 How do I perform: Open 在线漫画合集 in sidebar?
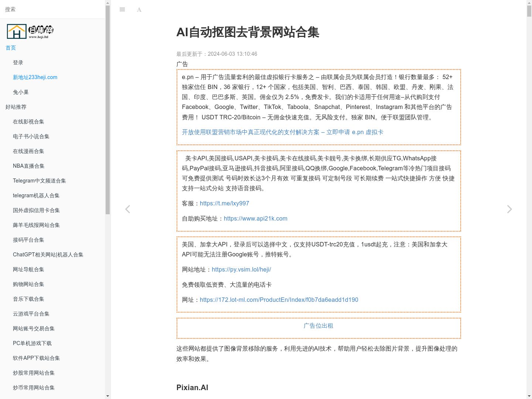point(28,151)
